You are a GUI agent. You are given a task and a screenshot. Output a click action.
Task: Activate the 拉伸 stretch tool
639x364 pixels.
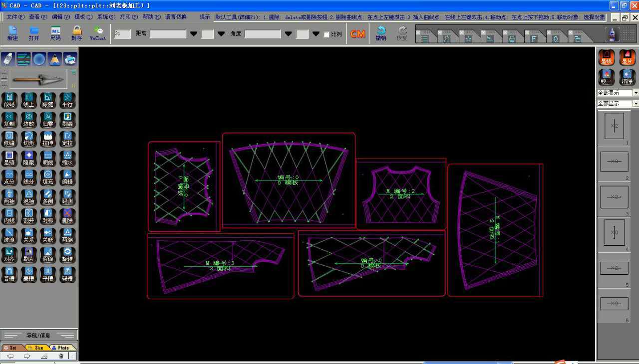coord(48,139)
